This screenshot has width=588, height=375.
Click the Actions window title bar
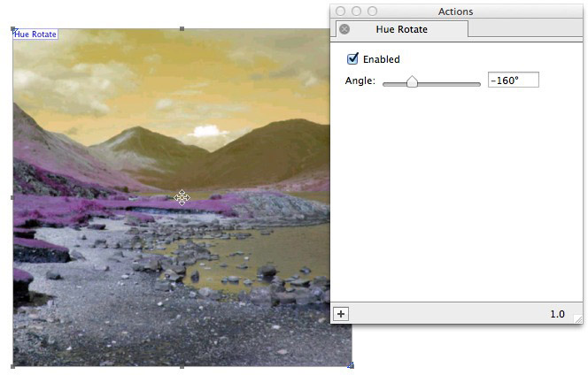click(456, 11)
